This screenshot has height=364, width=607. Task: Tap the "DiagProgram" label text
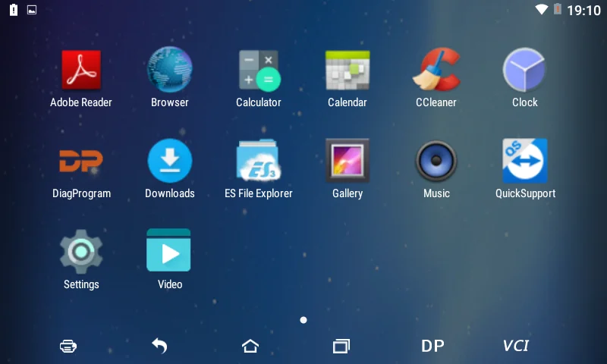(x=81, y=193)
